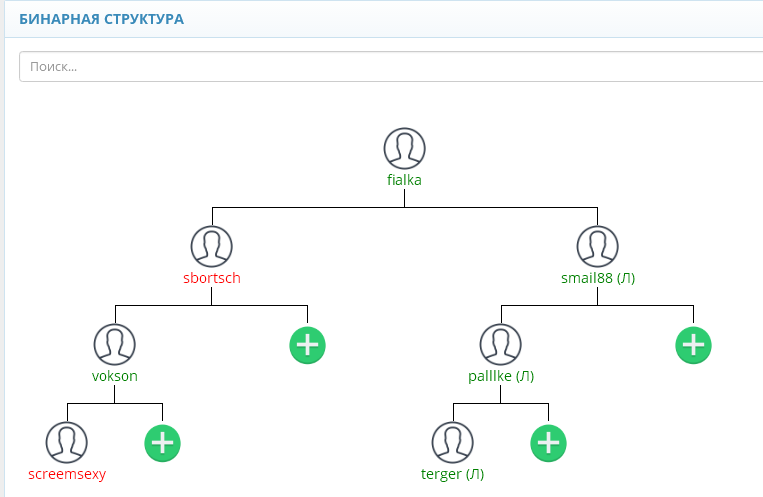763x497 pixels.
Task: Add a member in sbortsch's empty slot
Action: coord(307,345)
